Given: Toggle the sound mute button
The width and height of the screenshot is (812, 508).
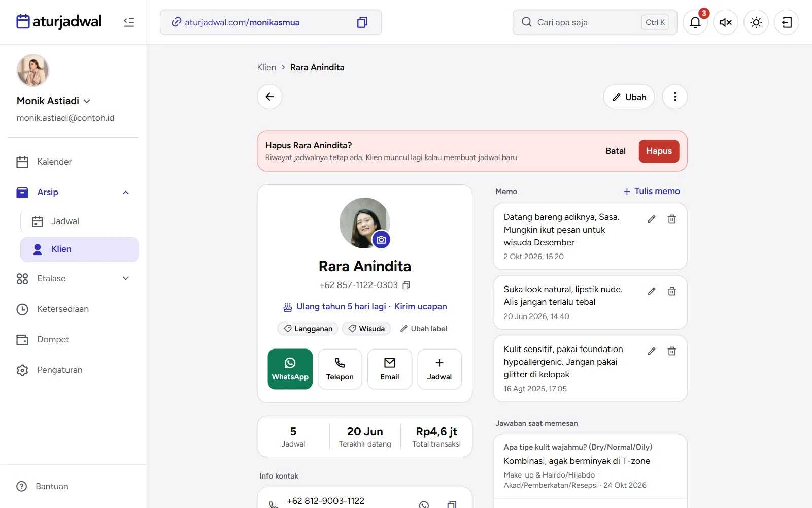Looking at the screenshot, I should pyautogui.click(x=726, y=22).
